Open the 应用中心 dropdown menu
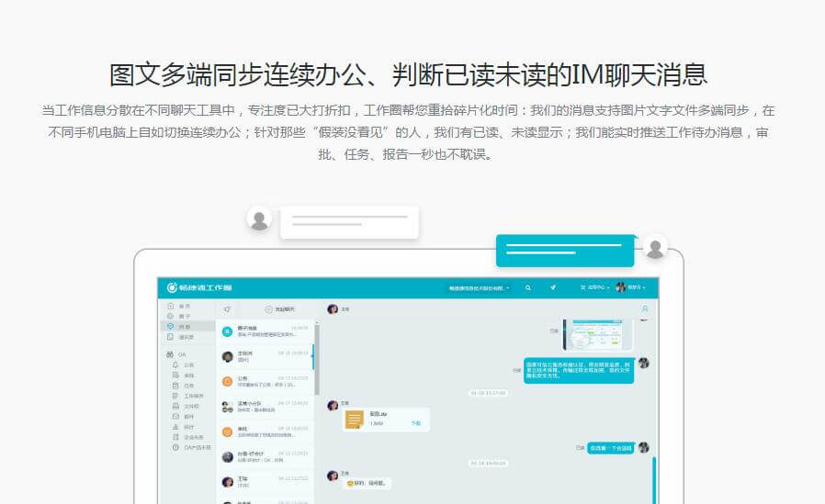Screen dimensions: 825x504 pyautogui.click(x=595, y=287)
